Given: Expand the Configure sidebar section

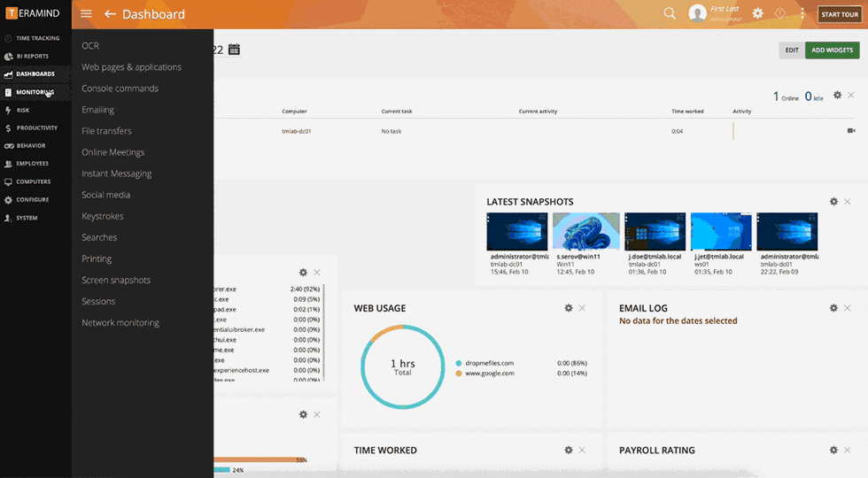Looking at the screenshot, I should (x=32, y=200).
